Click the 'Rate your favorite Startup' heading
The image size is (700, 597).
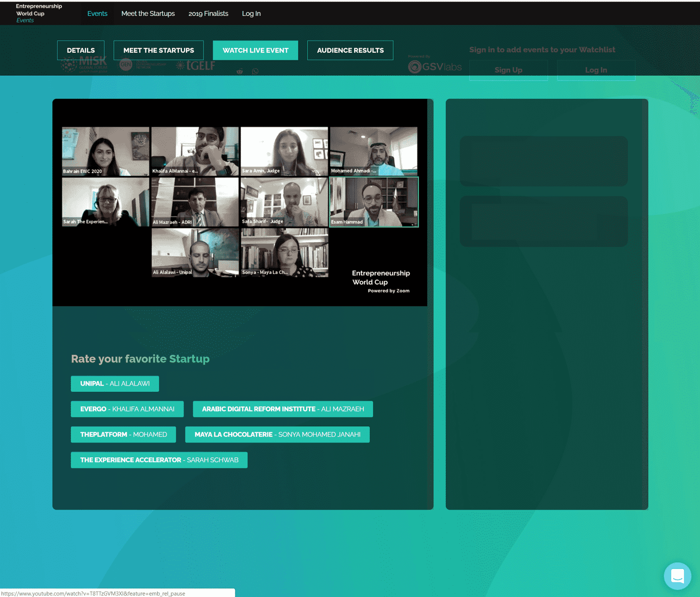click(x=140, y=359)
